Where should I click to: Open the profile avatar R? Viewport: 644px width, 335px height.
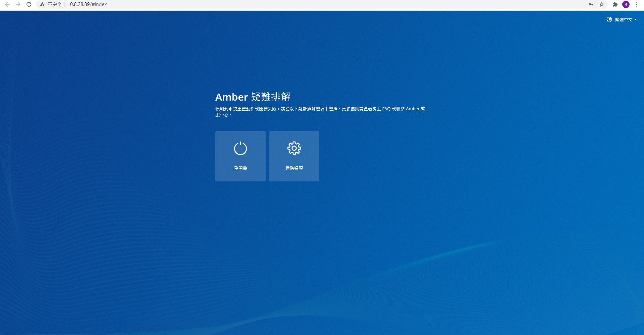tap(626, 4)
